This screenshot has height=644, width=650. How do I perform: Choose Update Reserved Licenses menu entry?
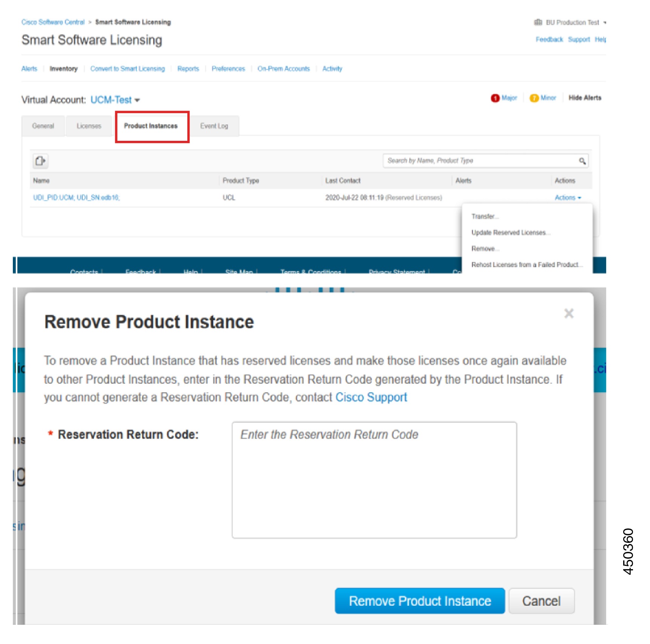click(511, 233)
